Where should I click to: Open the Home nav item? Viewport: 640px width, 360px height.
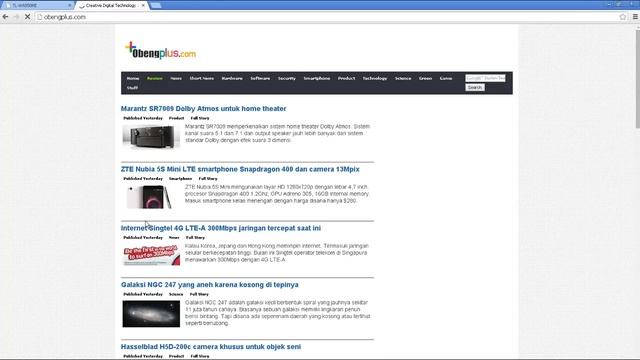point(133,78)
